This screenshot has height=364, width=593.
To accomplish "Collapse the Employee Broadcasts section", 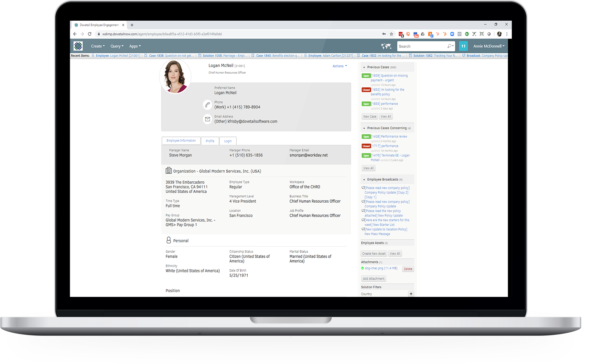I will click(x=364, y=179).
